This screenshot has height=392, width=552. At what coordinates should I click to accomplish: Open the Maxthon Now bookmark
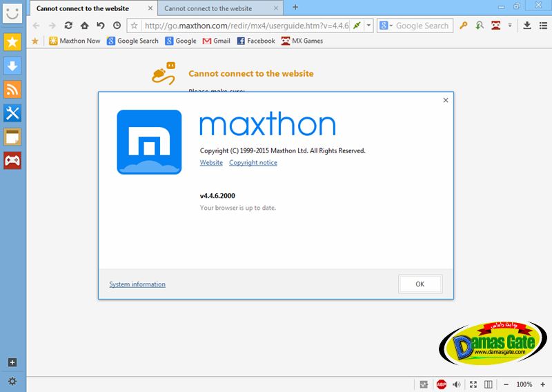point(75,41)
